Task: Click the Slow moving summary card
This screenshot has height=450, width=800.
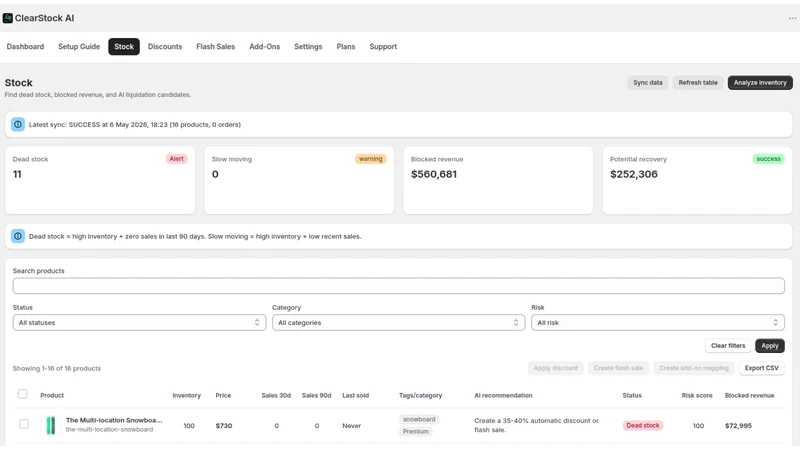Action: coord(299,180)
